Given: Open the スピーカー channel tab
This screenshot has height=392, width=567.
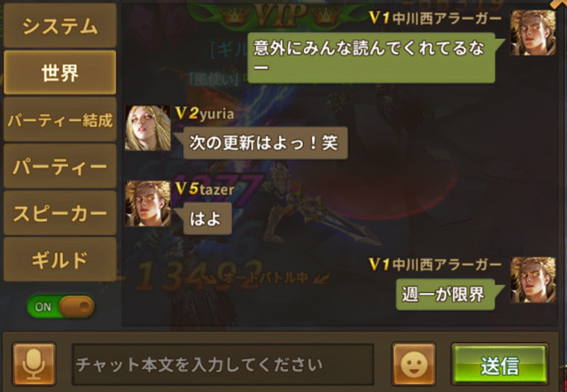Looking at the screenshot, I should [x=60, y=212].
